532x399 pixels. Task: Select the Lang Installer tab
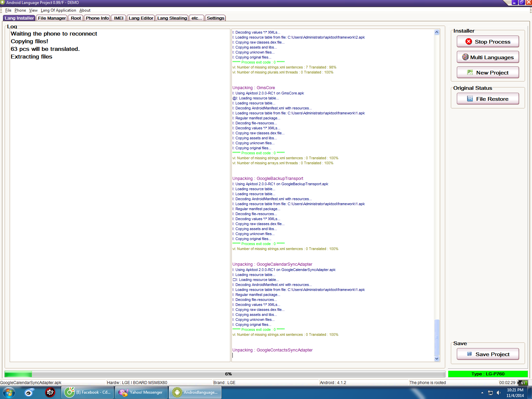[x=19, y=18]
